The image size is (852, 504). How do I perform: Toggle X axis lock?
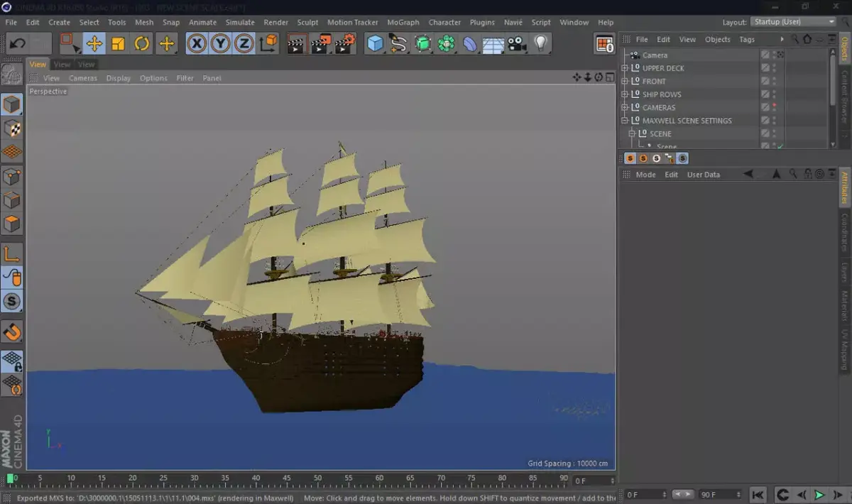click(197, 44)
